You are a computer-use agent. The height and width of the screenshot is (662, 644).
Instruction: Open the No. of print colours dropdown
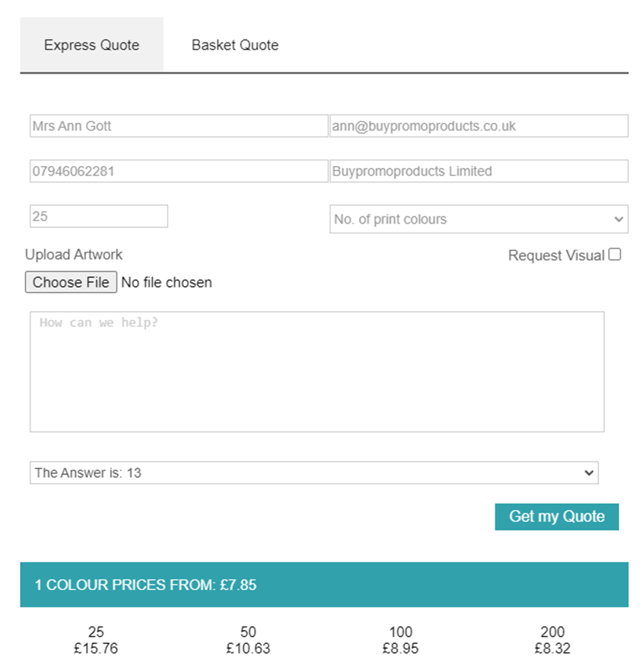[x=479, y=219]
